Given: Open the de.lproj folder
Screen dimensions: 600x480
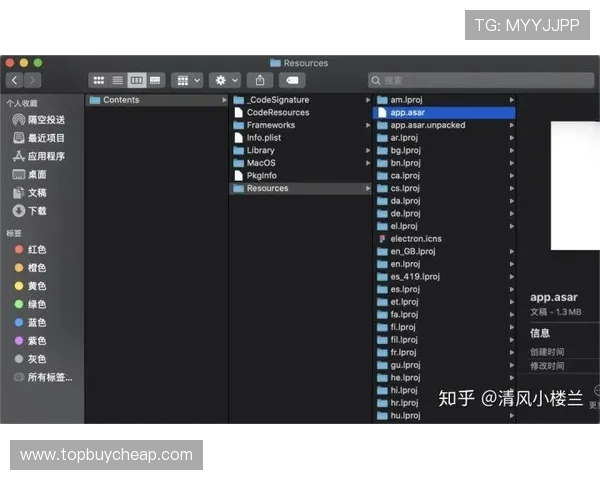Looking at the screenshot, I should (444, 214).
